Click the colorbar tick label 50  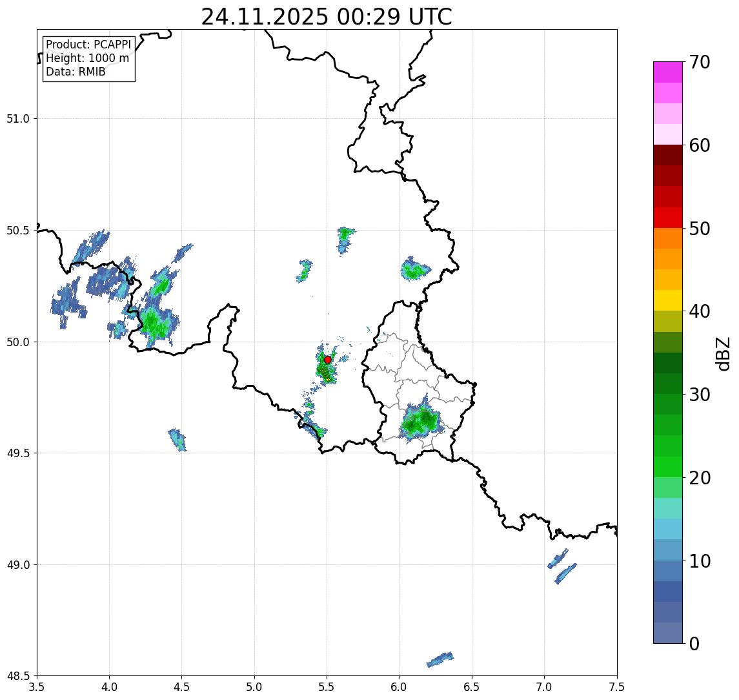pos(700,229)
